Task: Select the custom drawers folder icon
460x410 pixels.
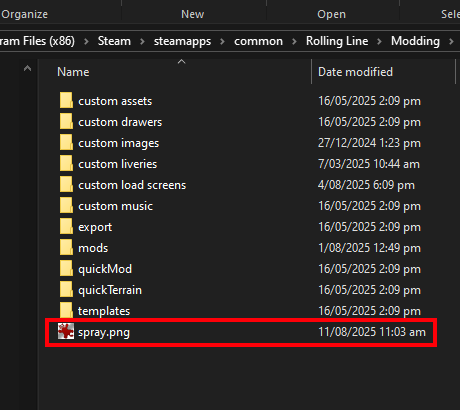Action: (x=66, y=122)
